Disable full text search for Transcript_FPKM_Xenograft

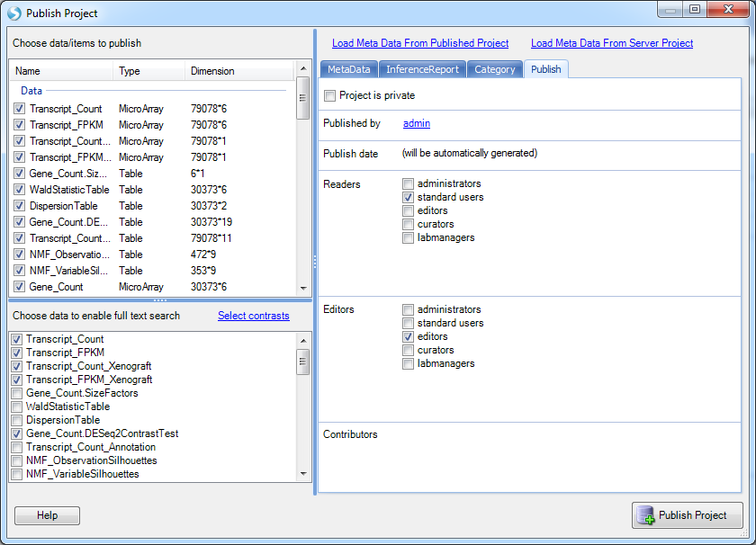point(16,380)
